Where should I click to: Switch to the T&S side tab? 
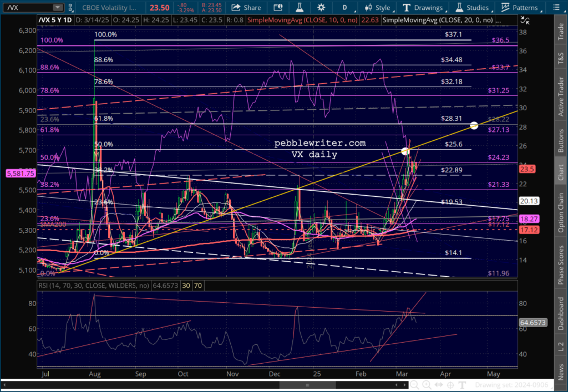pos(560,58)
